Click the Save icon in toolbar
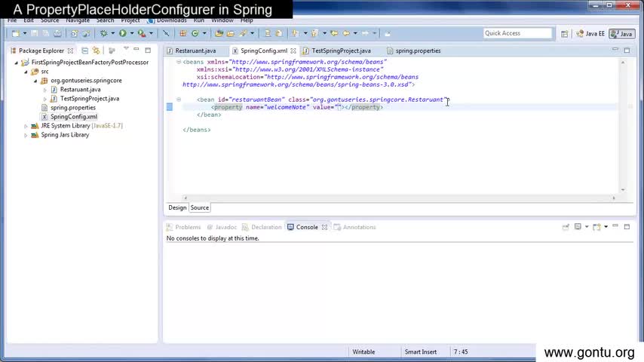644x362 pixels. (x=35, y=33)
